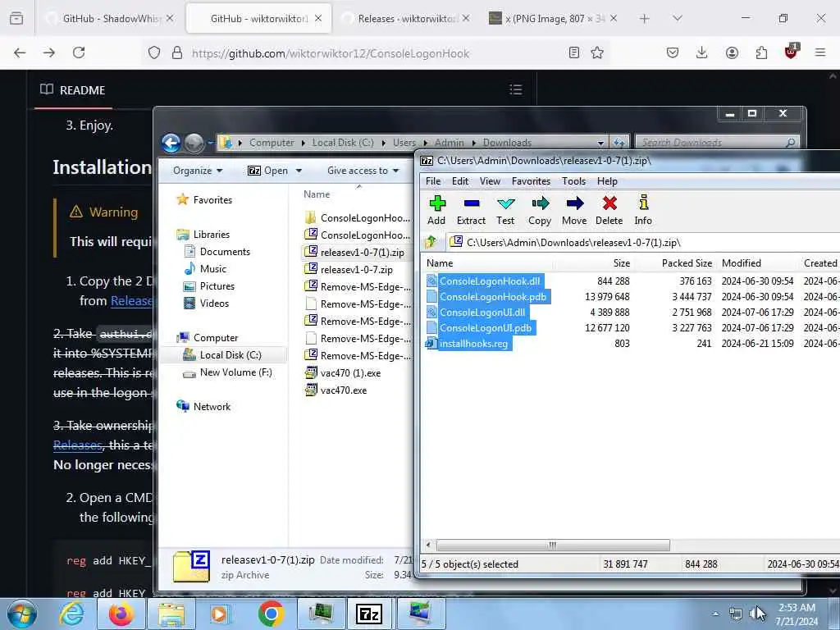This screenshot has height=630, width=840.
Task: Open Firefox application hamburger menu
Action: 819,52
